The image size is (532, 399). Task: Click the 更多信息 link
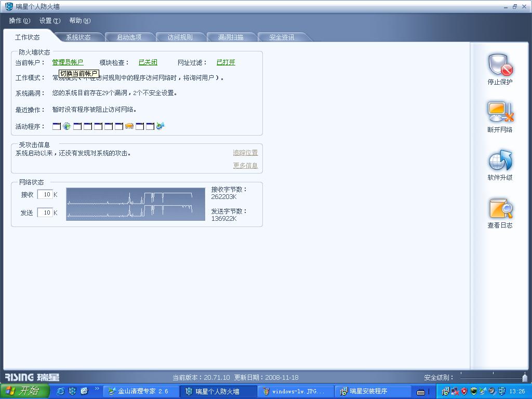[245, 166]
